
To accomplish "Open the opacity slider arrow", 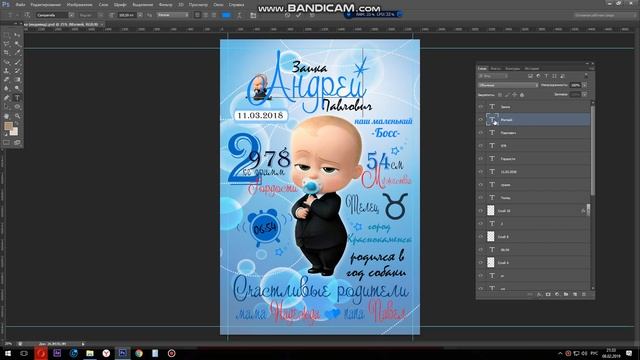I will (584, 85).
